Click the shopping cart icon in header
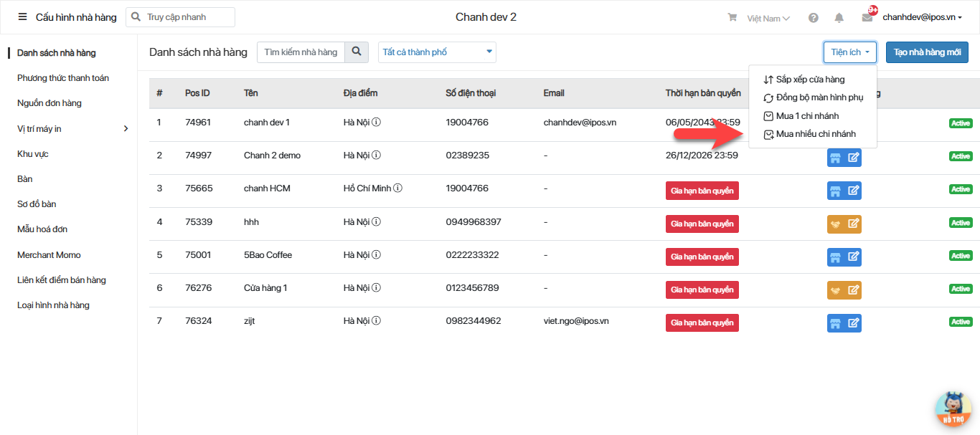Screen dimensions: 980x435 click(x=732, y=18)
